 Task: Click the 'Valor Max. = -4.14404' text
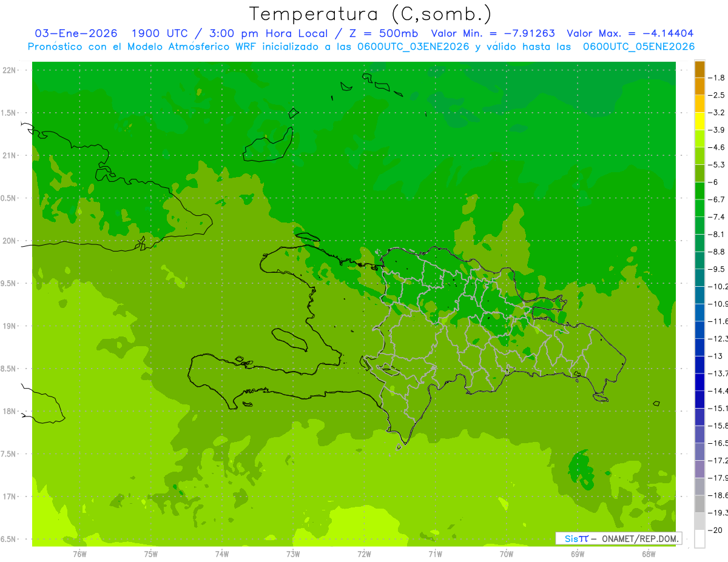coord(630,33)
